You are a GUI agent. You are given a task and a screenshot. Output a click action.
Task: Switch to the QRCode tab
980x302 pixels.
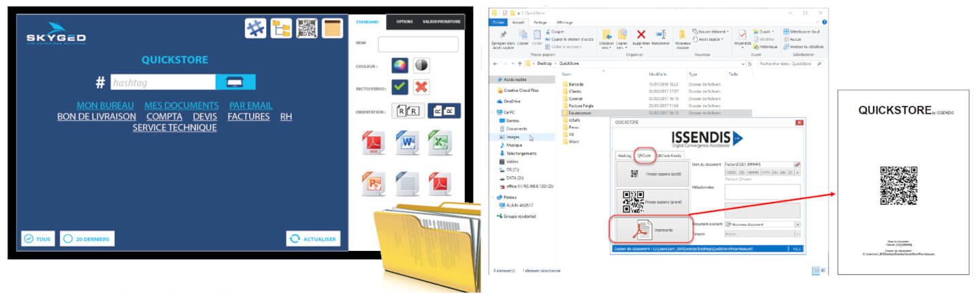(643, 155)
